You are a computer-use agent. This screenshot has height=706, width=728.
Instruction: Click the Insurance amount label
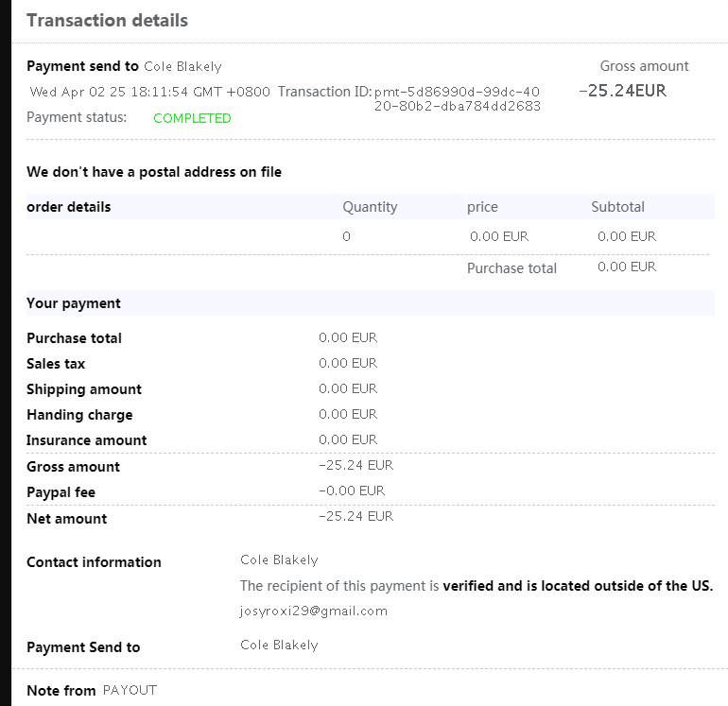coord(87,440)
